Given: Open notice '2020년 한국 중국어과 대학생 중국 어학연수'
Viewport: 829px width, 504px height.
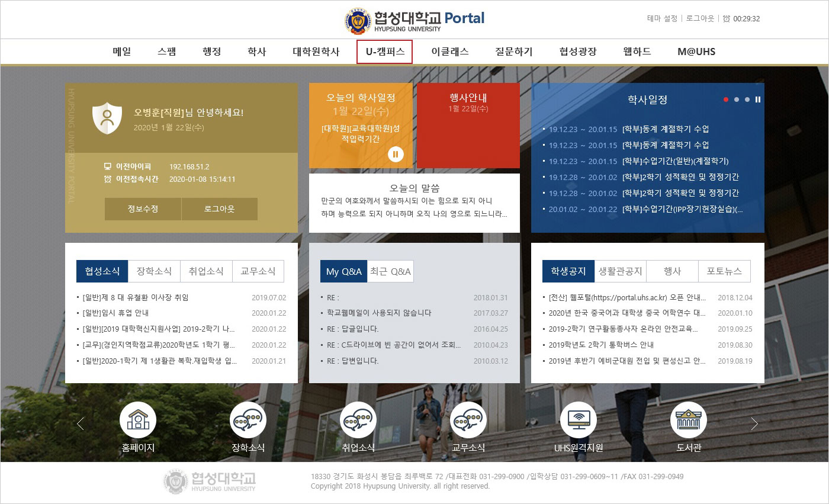Looking at the screenshot, I should 628,313.
